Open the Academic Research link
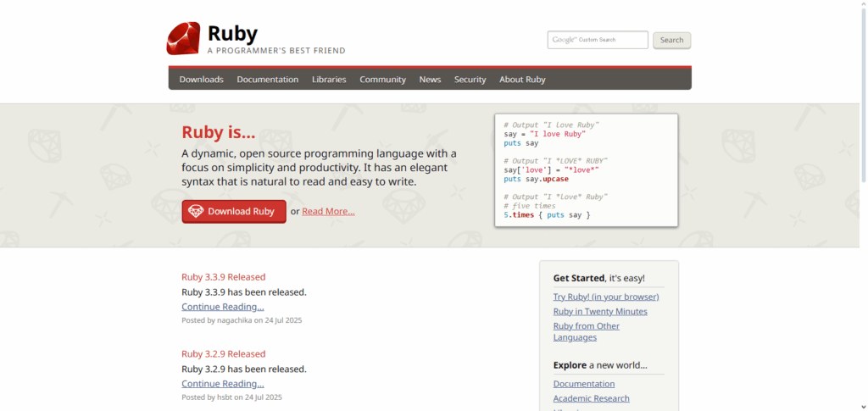The image size is (868, 411). coord(591,398)
